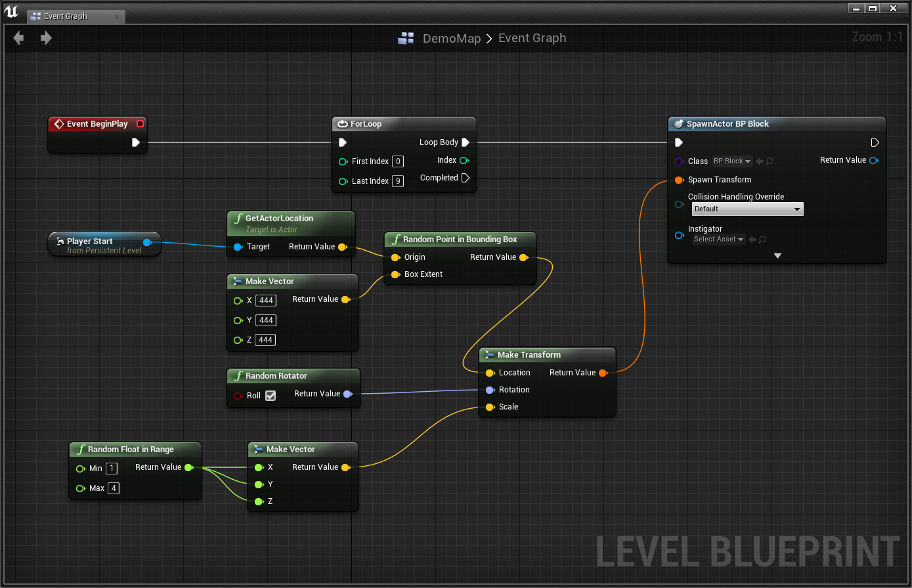Click the Event BeginPlay delegate pin
912x588 pixels.
(x=140, y=123)
